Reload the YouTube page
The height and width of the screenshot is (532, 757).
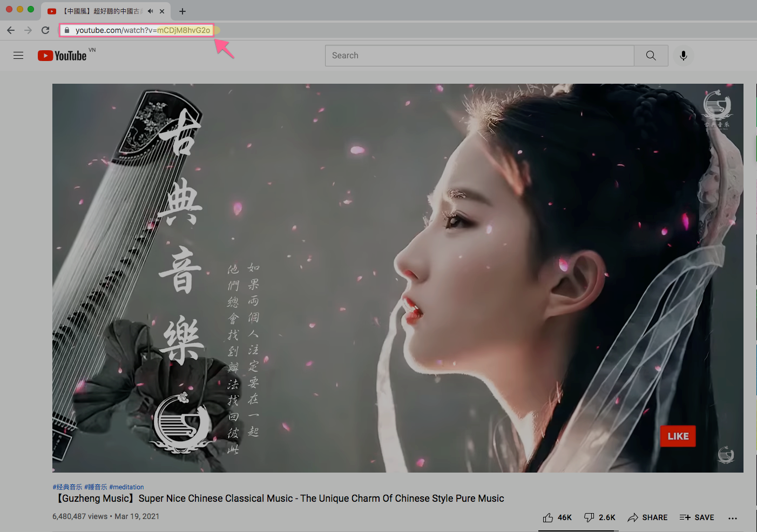click(45, 30)
